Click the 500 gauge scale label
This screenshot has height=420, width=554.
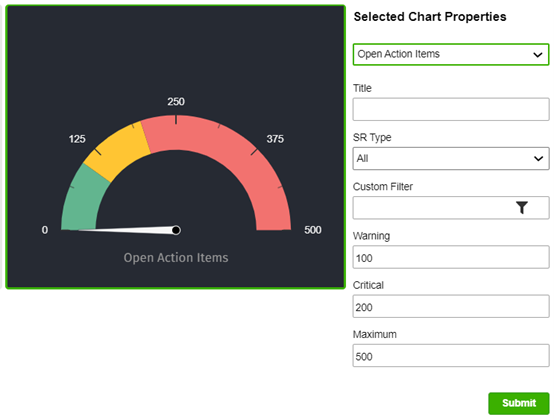(313, 230)
